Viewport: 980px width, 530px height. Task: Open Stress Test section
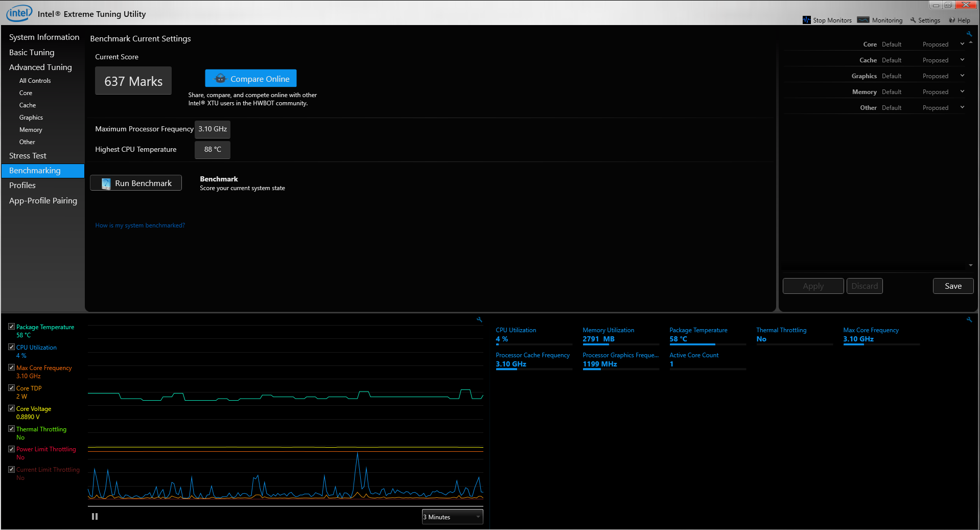click(x=28, y=156)
